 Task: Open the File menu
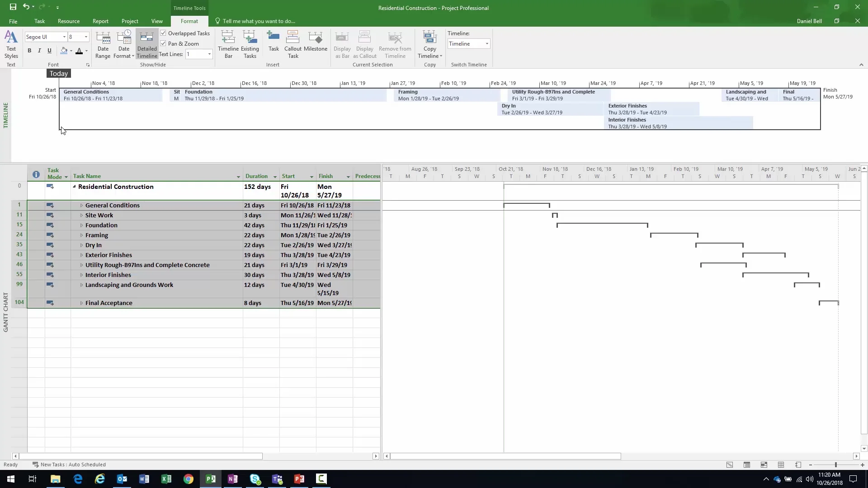tap(13, 21)
